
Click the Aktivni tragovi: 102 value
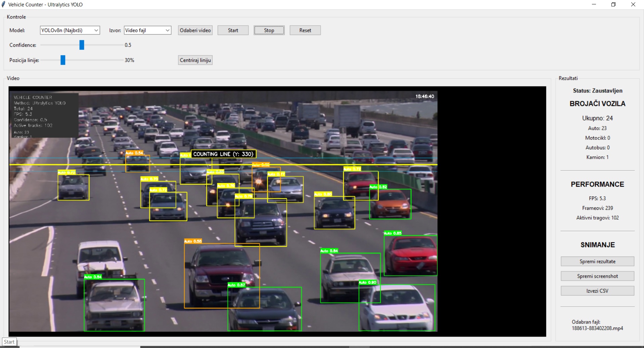(x=597, y=218)
